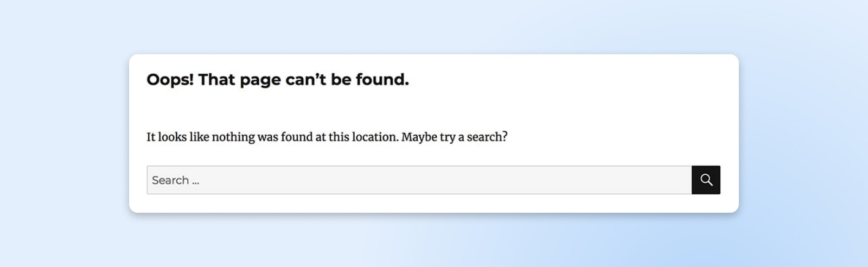Click the word "location." in the message
Image resolution: width=868 pixels, height=267 pixels.
[x=375, y=137]
